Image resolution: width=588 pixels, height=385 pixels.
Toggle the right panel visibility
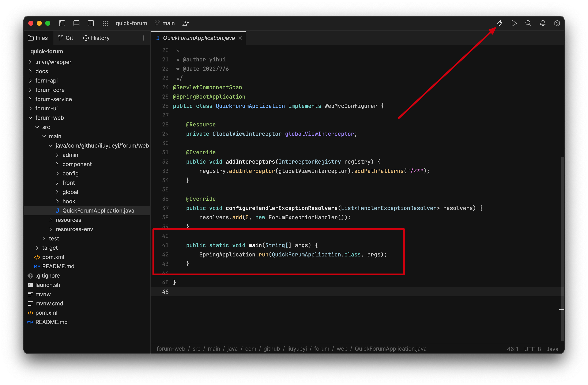pyautogui.click(x=90, y=23)
